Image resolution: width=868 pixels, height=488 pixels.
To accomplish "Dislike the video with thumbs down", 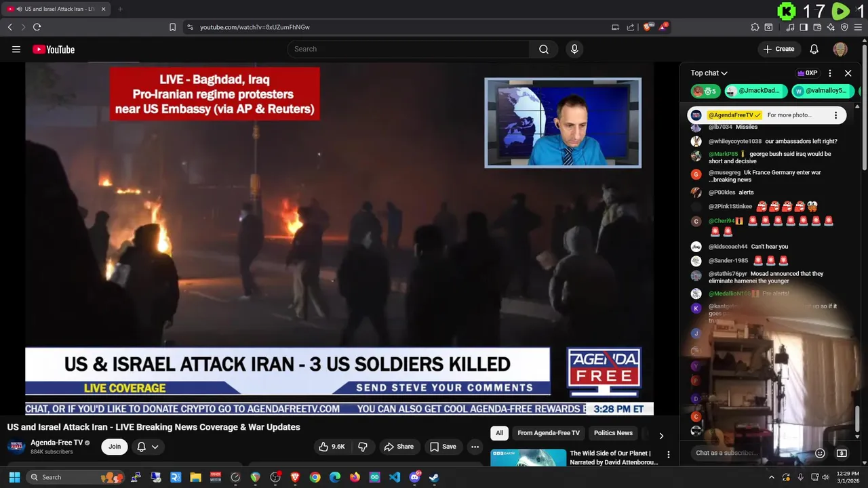I will tap(363, 447).
